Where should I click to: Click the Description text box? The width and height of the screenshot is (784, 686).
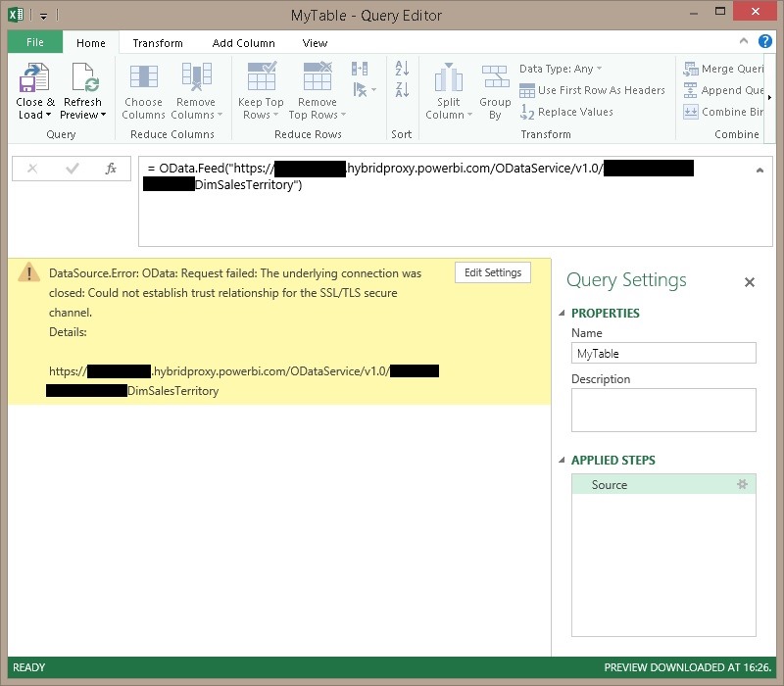point(663,410)
